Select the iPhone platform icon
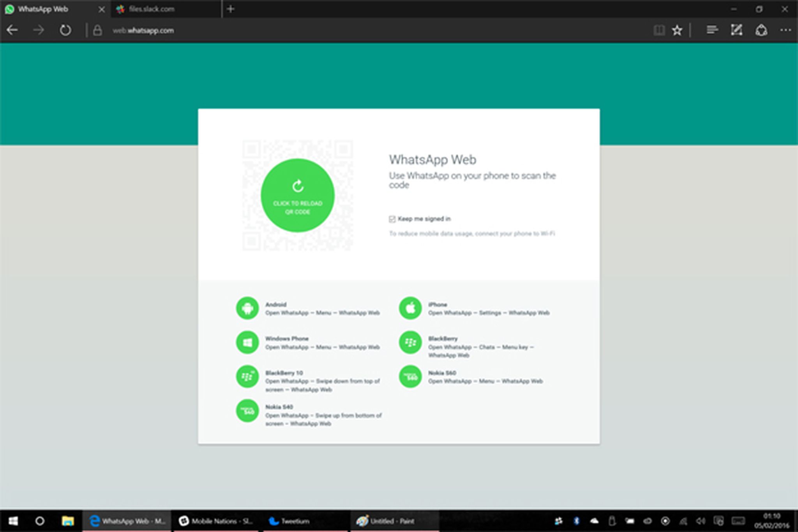This screenshot has height=532, width=798. tap(410, 308)
